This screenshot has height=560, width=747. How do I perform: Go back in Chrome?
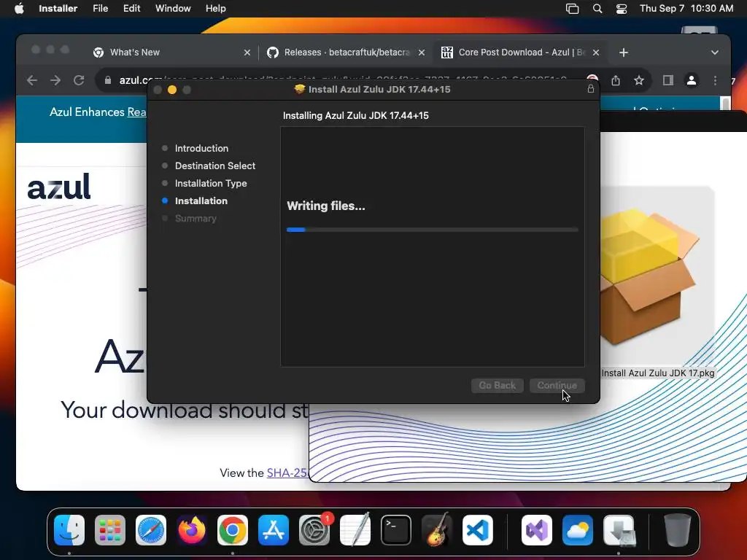click(32, 80)
